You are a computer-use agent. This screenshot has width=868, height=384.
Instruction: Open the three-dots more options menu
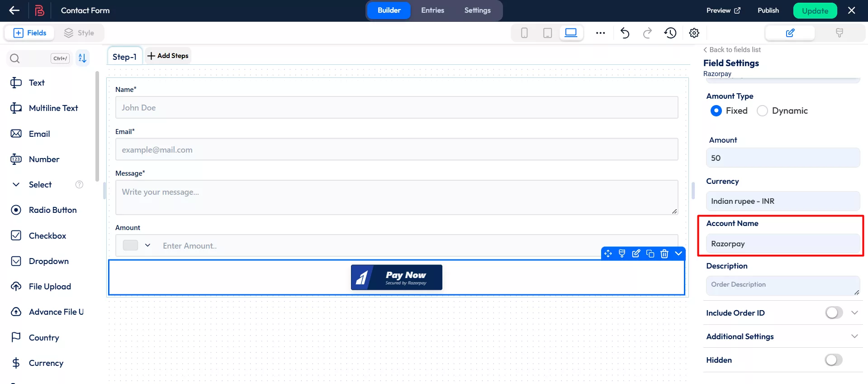coord(601,33)
